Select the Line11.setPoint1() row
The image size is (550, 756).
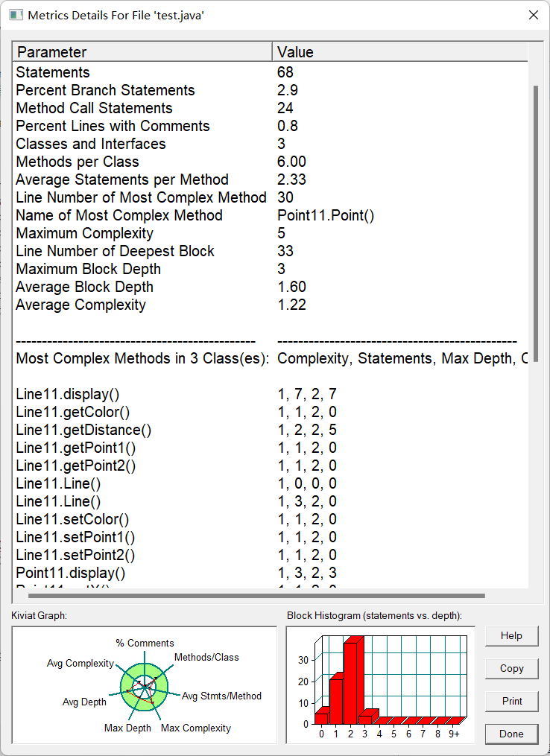tap(271, 536)
